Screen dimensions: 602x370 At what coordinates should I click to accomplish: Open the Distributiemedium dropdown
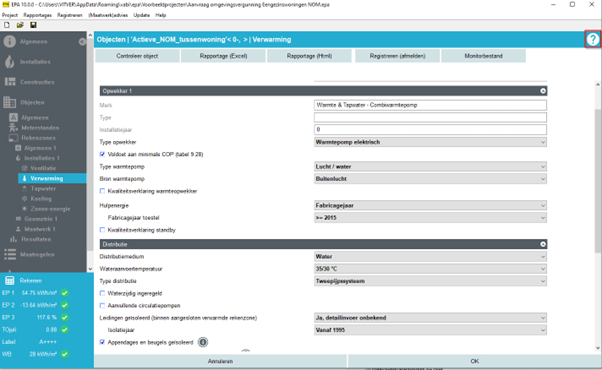[x=430, y=256]
